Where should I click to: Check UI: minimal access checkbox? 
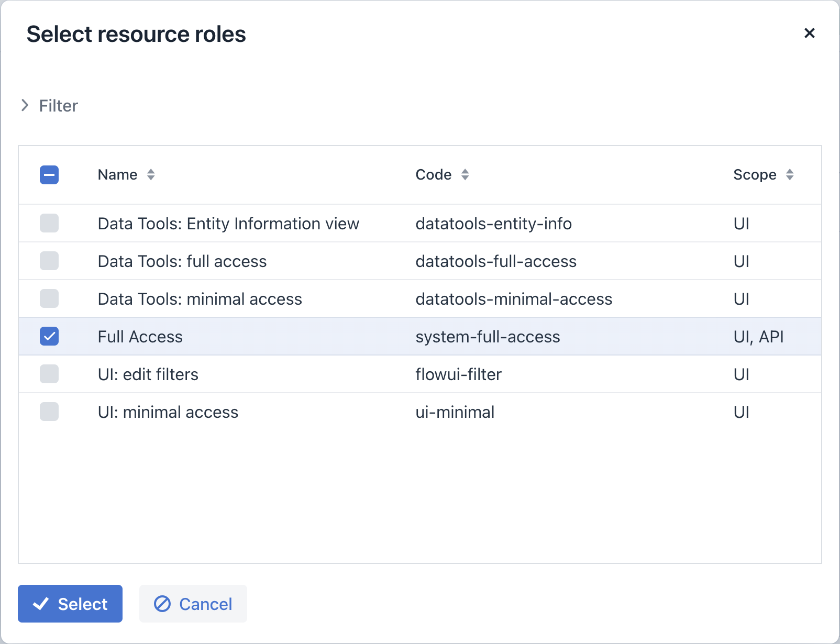coord(49,412)
